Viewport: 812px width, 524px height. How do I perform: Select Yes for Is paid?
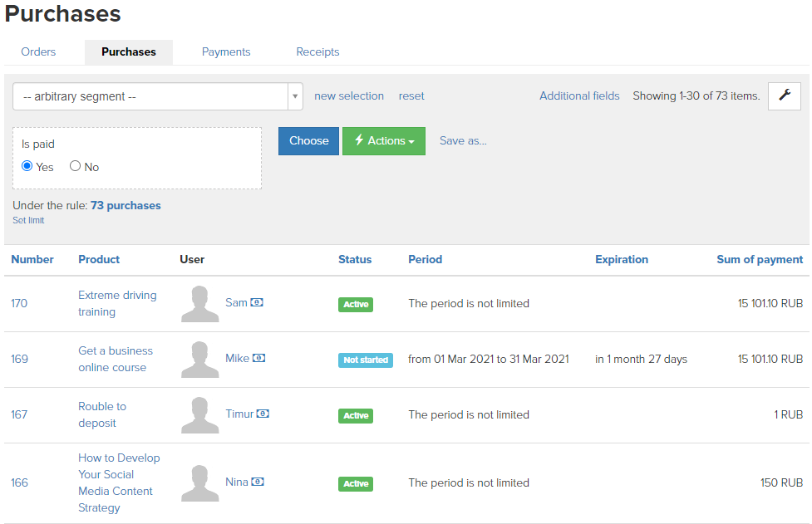(x=27, y=166)
